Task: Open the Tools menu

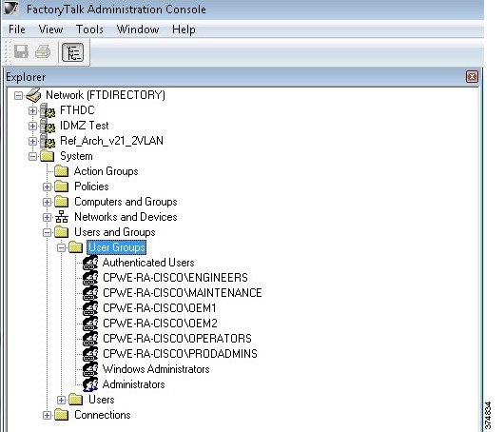Action: (89, 29)
